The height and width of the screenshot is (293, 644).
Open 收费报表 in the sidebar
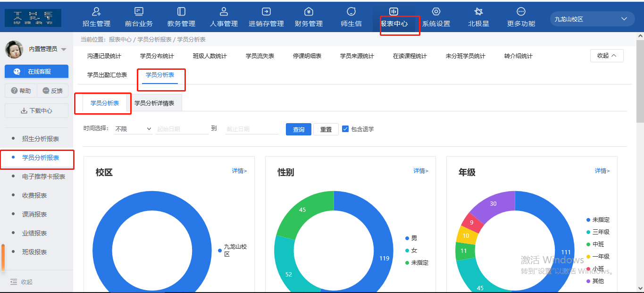pyautogui.click(x=34, y=195)
